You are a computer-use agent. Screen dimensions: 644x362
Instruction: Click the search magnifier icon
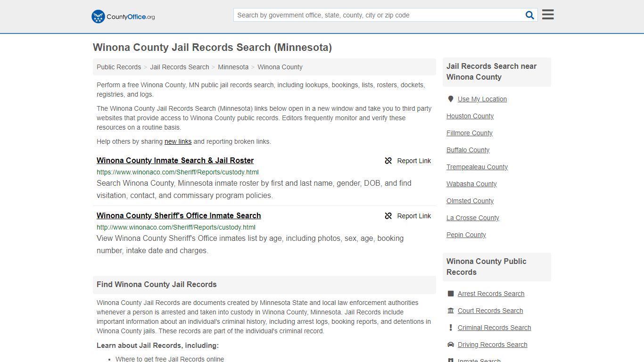coord(530,15)
